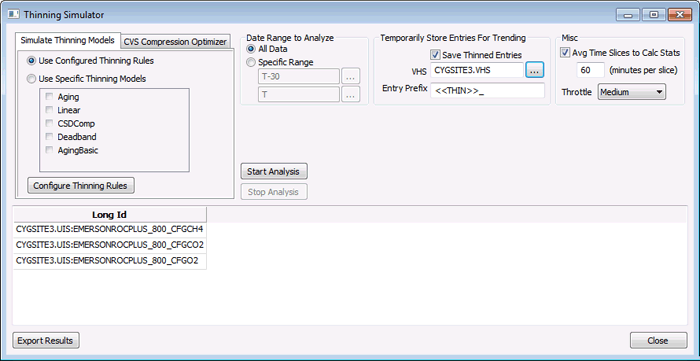
Task: Check the Linear model checkbox
Action: coord(49,110)
